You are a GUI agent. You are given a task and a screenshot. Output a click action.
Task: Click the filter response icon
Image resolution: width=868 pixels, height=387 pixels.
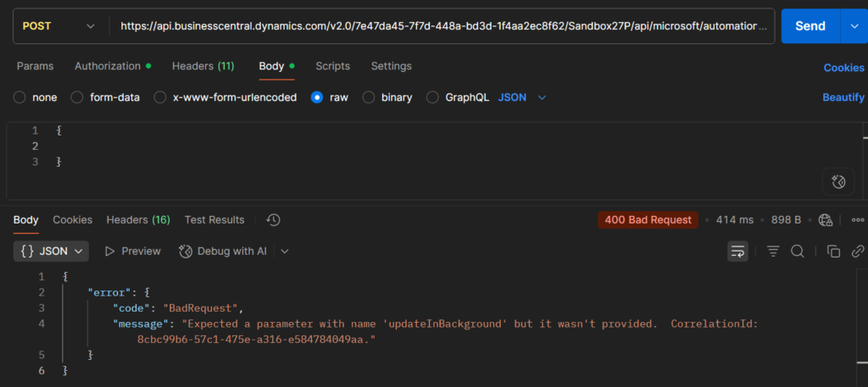click(773, 252)
